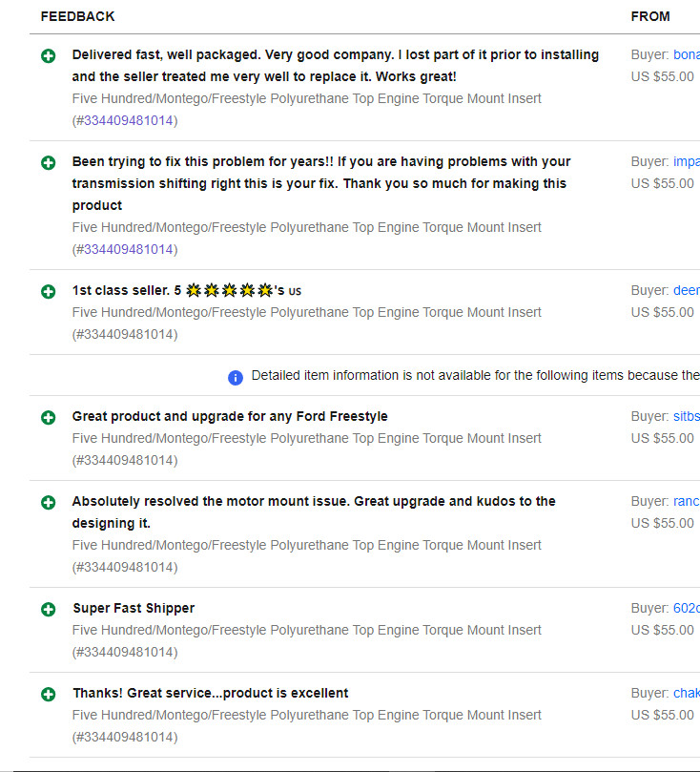Visit buyer profile link starting with 'sitbs'
Image resolution: width=700 pixels, height=772 pixels.
[687, 416]
